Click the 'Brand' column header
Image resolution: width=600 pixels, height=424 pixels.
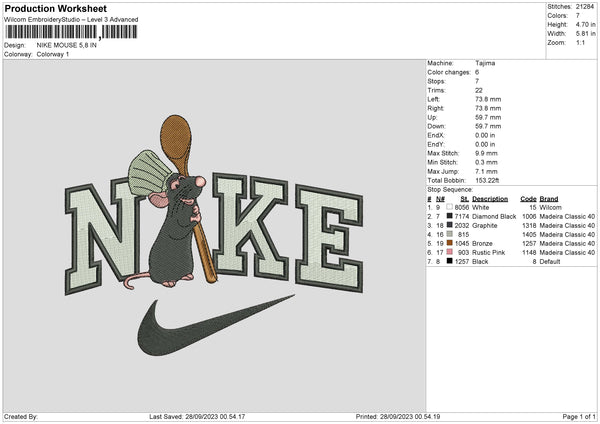tap(549, 199)
